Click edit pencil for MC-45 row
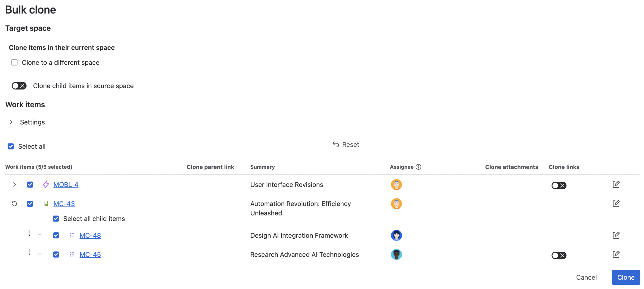The image size is (644, 289). pos(616,254)
